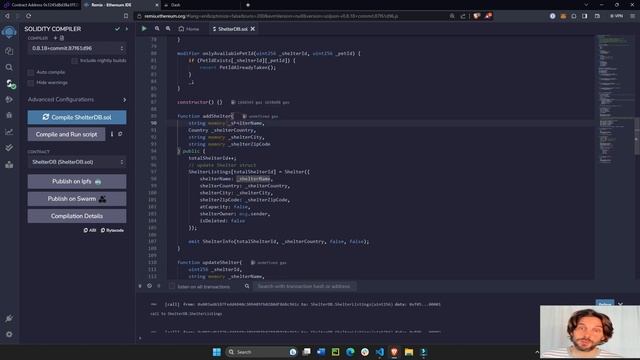Open the browser tab list chevron
This screenshot has height=360, width=640.
tap(586, 5)
